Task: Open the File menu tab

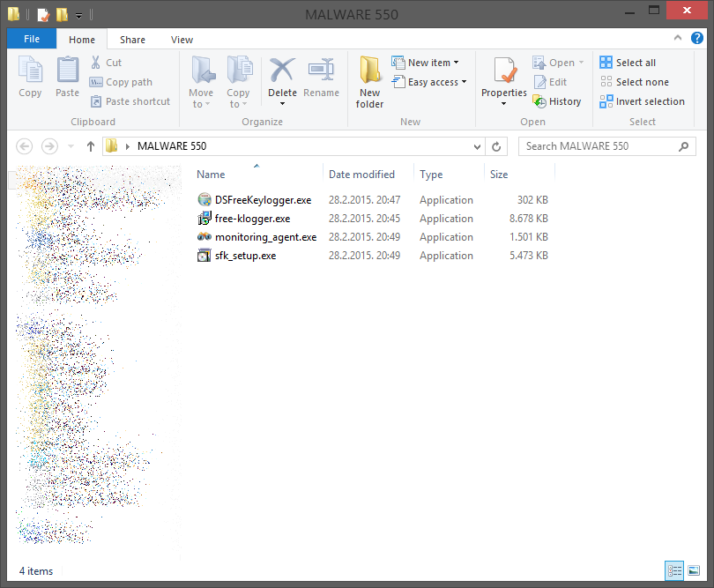Action: 32,39
